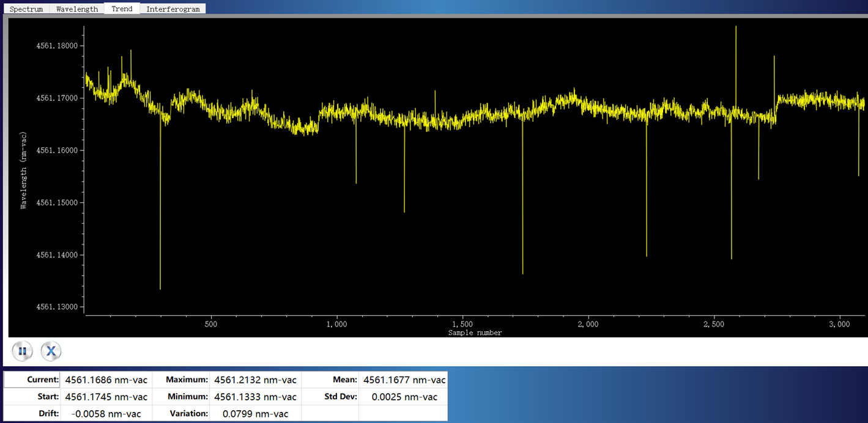
Task: Click the Drift value cell
Action: click(106, 414)
